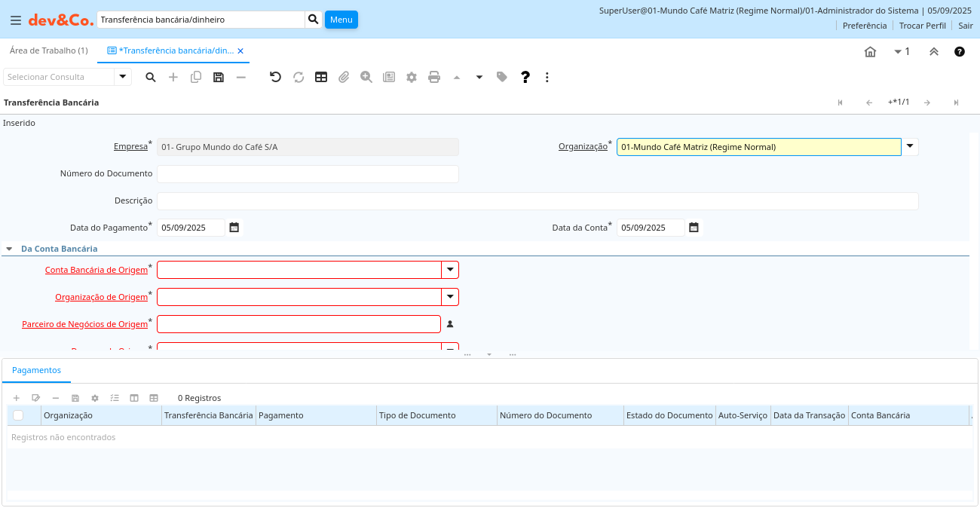Click the home icon at top right

[870, 52]
